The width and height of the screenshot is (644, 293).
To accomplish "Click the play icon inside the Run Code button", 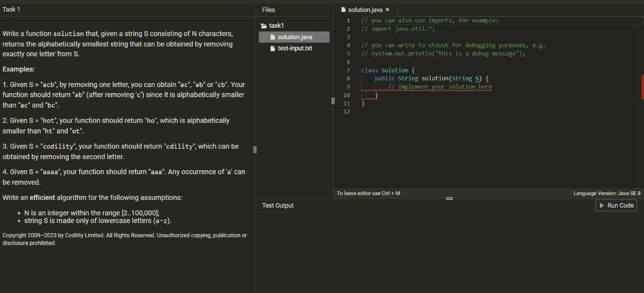I will [x=602, y=205].
